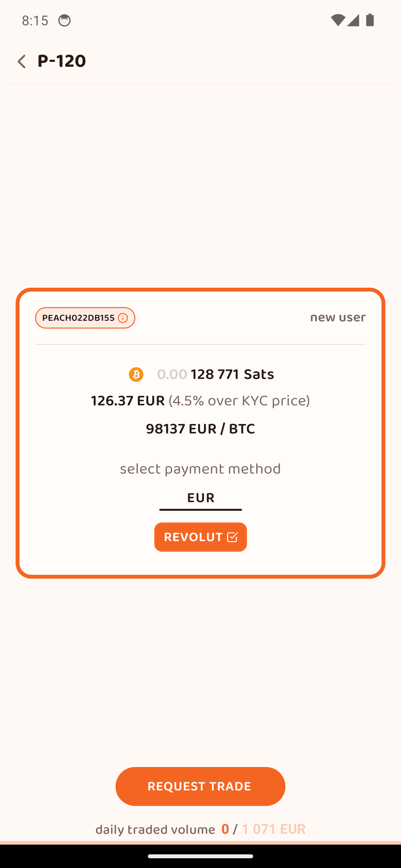Screen dimensions: 401x868
Task: Tap the "select payment method" label
Action: click(x=200, y=469)
